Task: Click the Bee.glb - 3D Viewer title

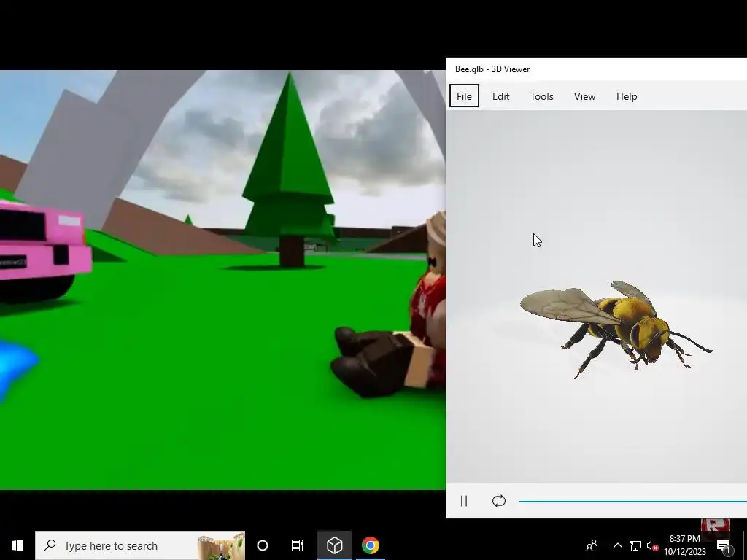Action: click(x=492, y=69)
